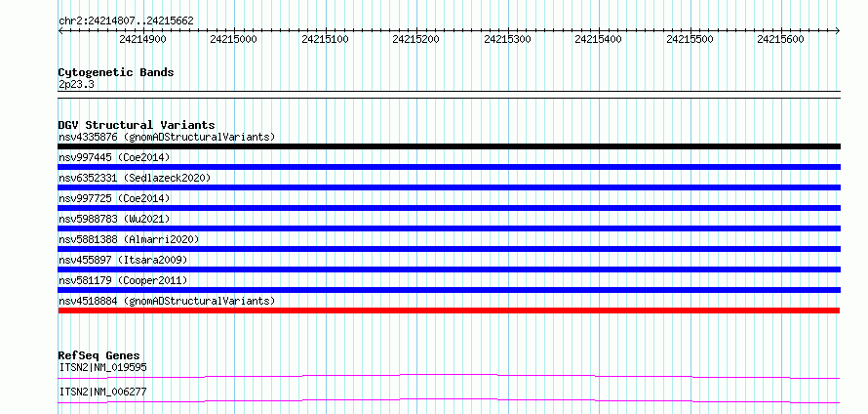
Task: Select nsv581179 (Cooper2011) label
Action: coord(123,280)
